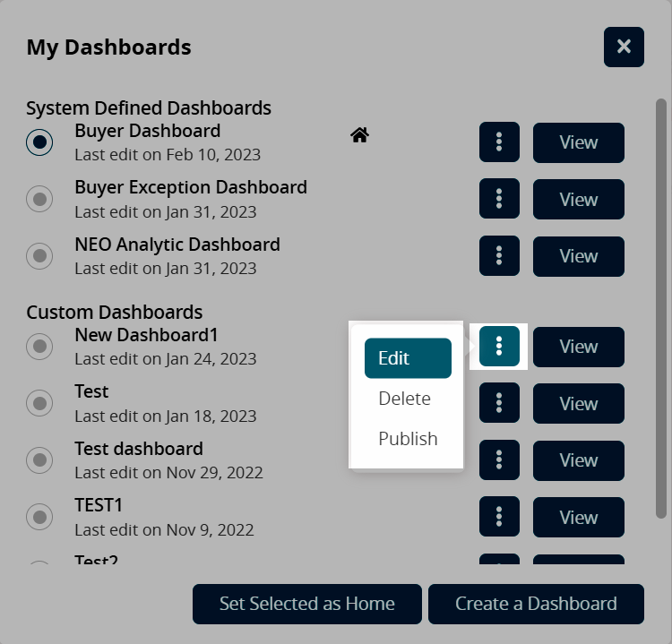This screenshot has width=672, height=644.
Task: Close the My Dashboards dialog
Action: 624,47
